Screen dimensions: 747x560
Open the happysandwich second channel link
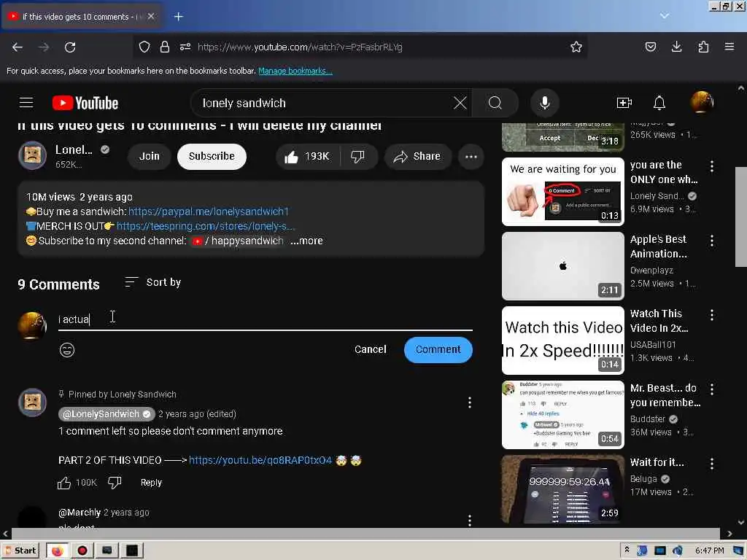click(239, 241)
